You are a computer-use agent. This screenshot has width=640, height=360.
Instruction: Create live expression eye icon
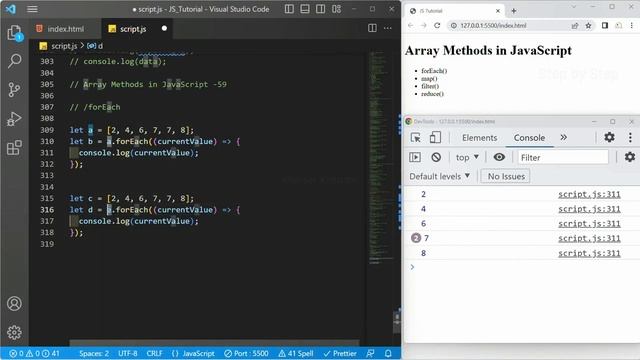click(x=499, y=157)
